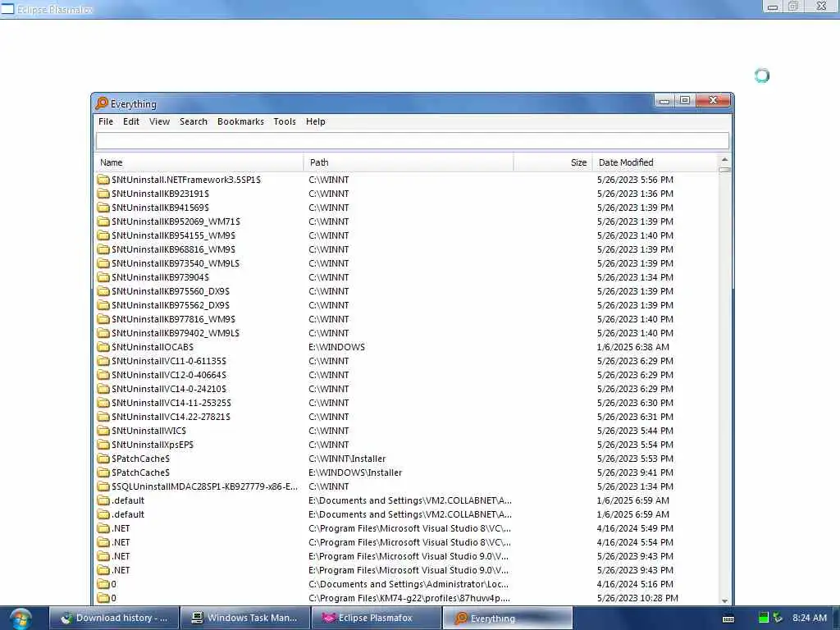Sort results by Name column header
Image resolution: width=840 pixels, height=630 pixels.
click(199, 162)
